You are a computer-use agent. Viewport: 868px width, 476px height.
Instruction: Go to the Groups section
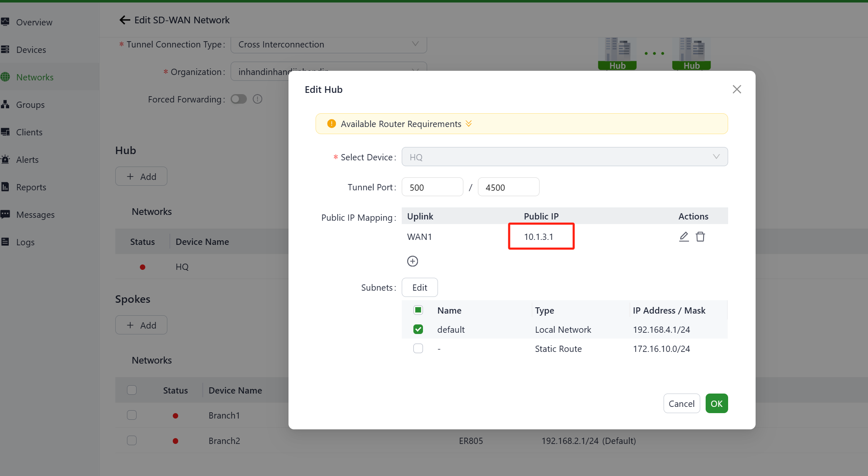[30, 105]
